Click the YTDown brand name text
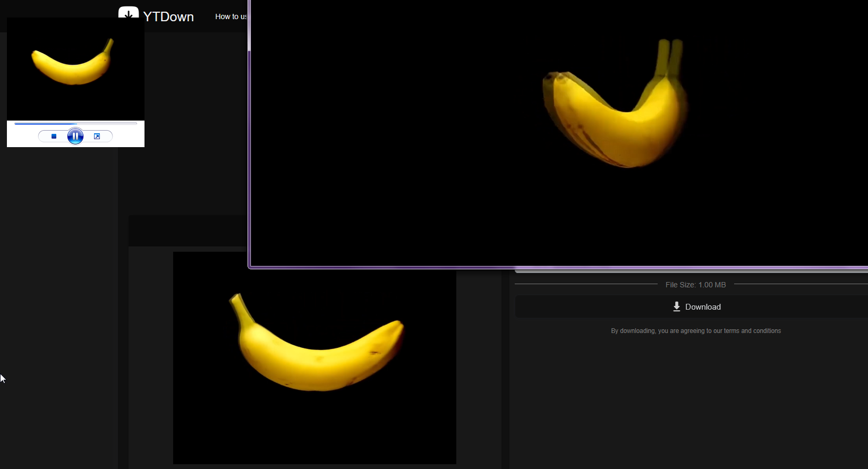The width and height of the screenshot is (868, 469). click(168, 17)
